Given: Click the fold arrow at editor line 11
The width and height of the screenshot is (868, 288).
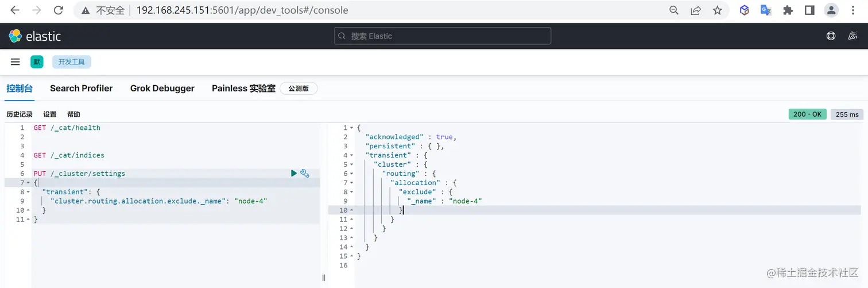Looking at the screenshot, I should (28, 220).
